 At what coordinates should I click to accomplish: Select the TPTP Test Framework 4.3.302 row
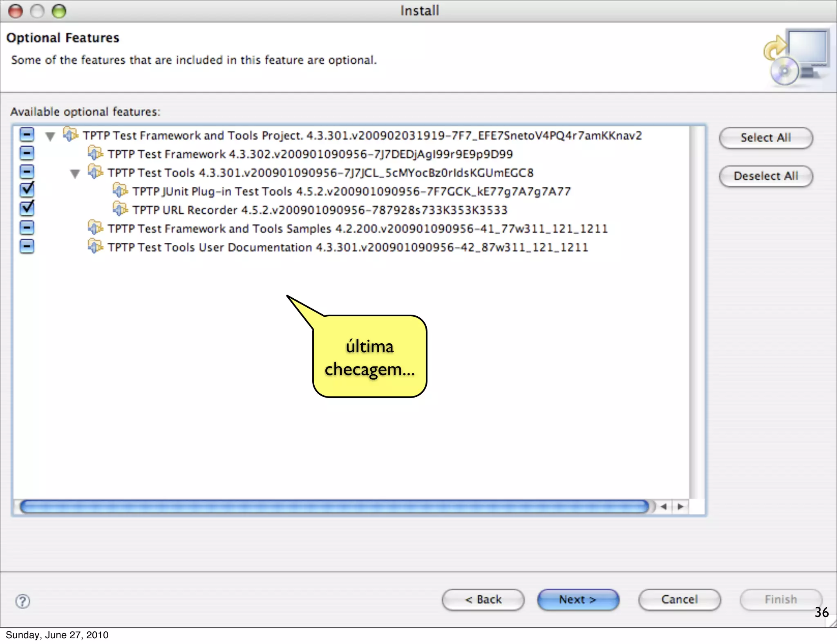[310, 154]
